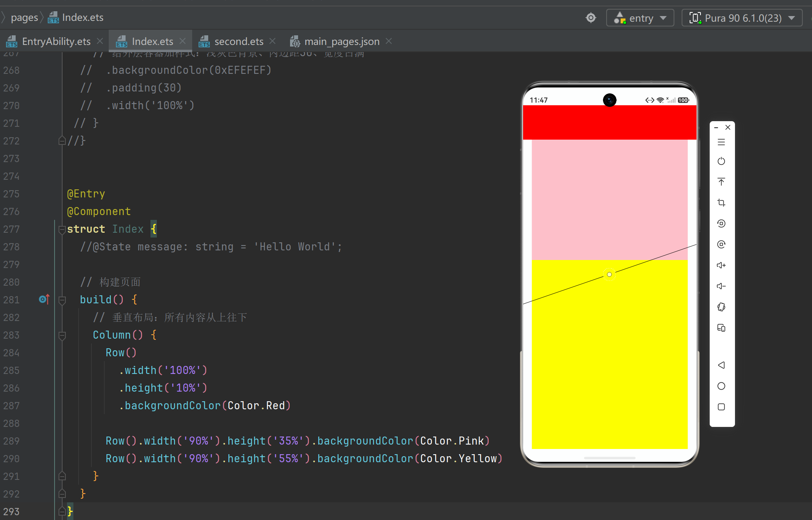Click the emulator power button icon
Viewport: 812px width, 520px height.
click(721, 161)
